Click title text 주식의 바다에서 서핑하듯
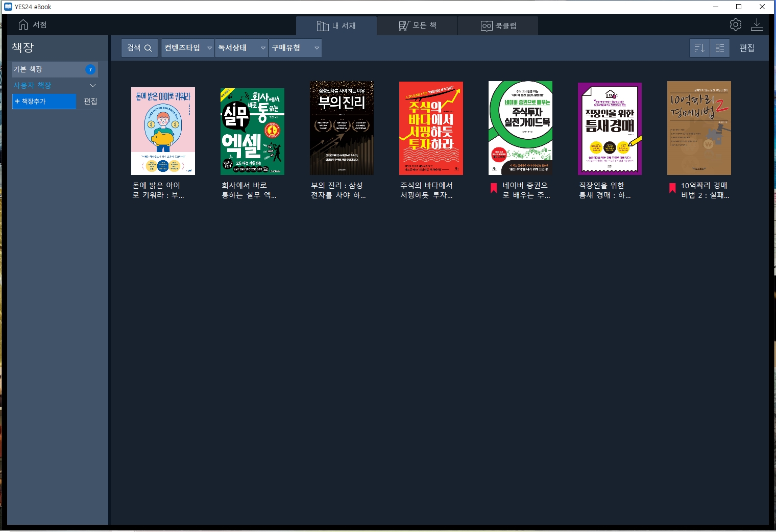This screenshot has height=532, width=776. [427, 190]
